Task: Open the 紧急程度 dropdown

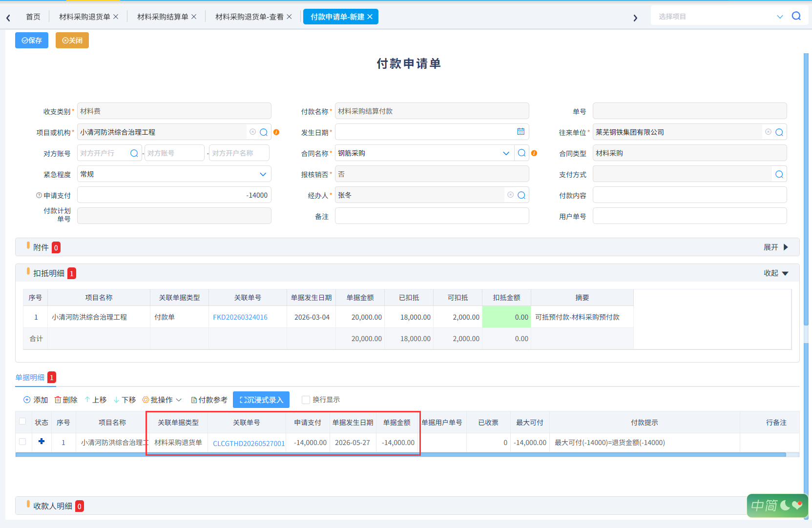Action: click(x=263, y=174)
